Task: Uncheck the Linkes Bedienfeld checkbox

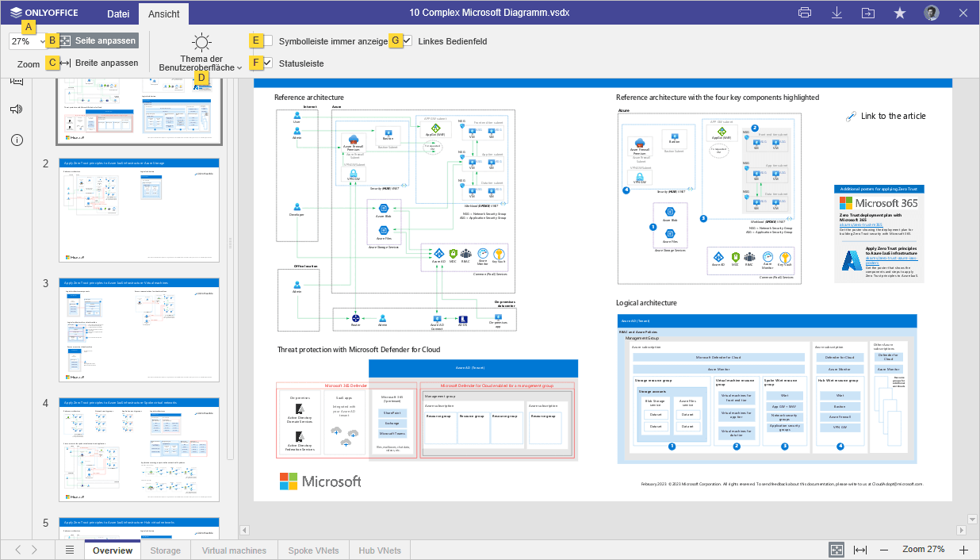Action: [x=408, y=40]
